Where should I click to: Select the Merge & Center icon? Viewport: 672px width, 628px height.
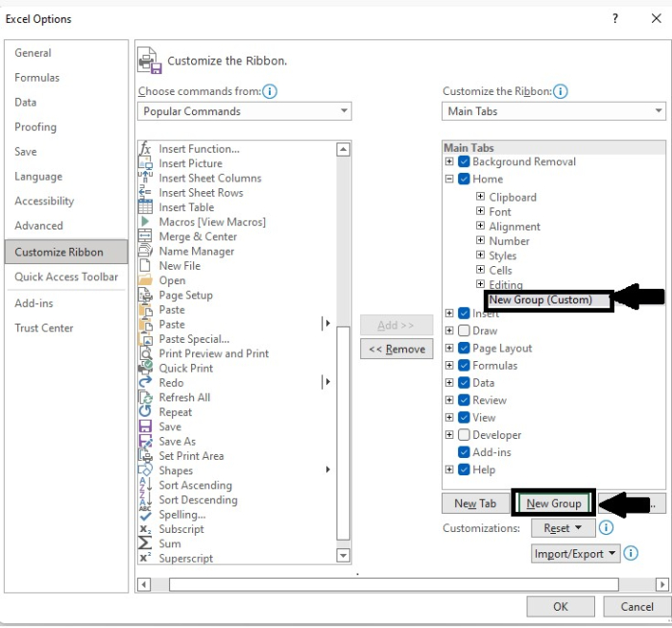pyautogui.click(x=145, y=236)
